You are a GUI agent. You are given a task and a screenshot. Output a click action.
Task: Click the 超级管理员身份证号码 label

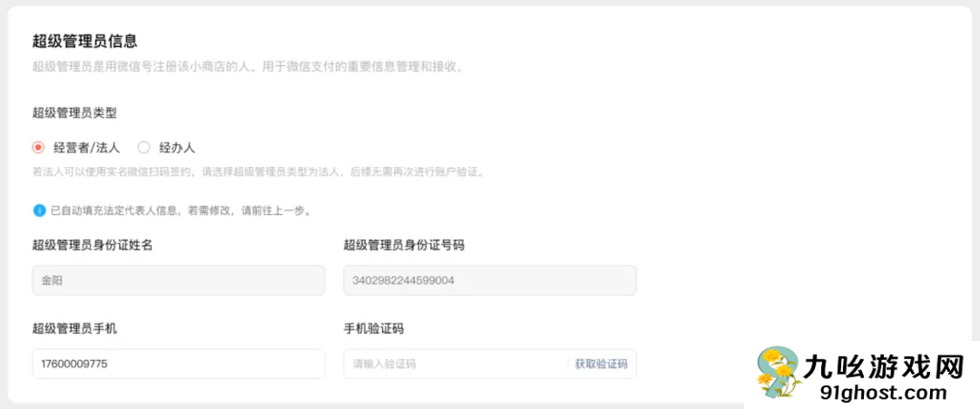pyautogui.click(x=404, y=245)
